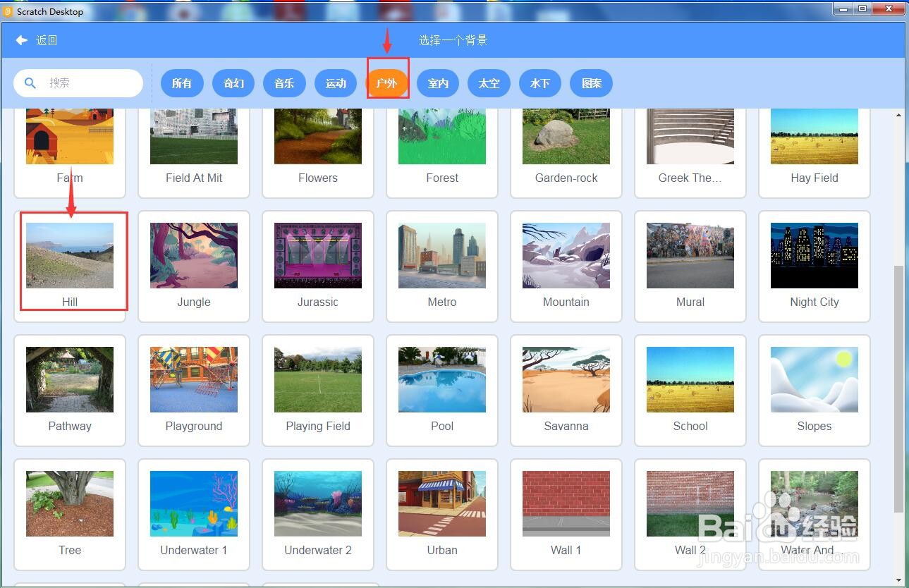Select the Savanna backdrop
The image size is (909, 588).
pyautogui.click(x=566, y=391)
